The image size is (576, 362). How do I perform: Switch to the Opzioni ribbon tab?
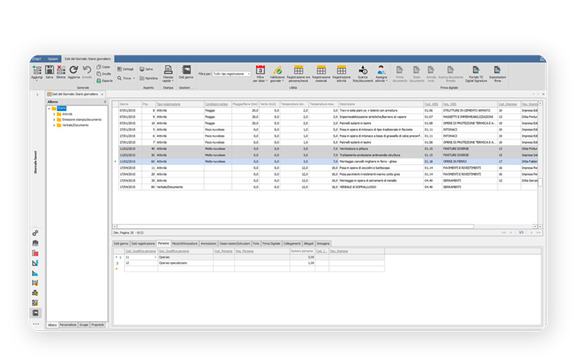coord(53,59)
